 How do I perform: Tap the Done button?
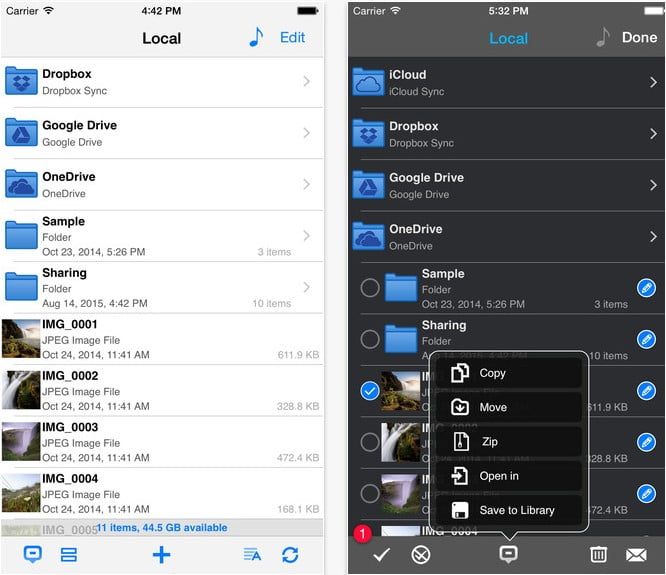click(639, 37)
